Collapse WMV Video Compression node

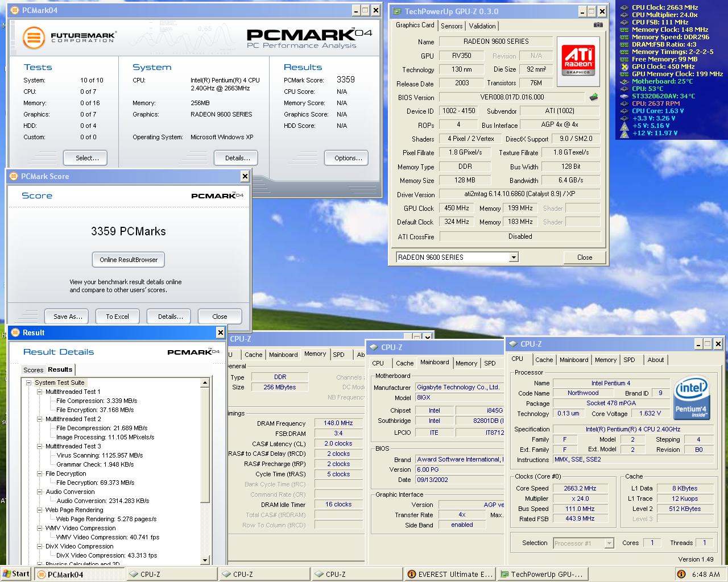coord(40,528)
